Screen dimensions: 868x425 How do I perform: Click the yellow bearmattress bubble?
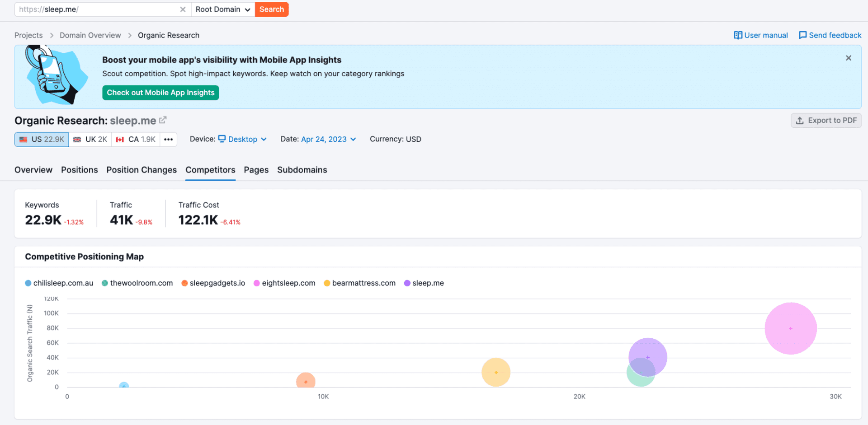tap(496, 372)
